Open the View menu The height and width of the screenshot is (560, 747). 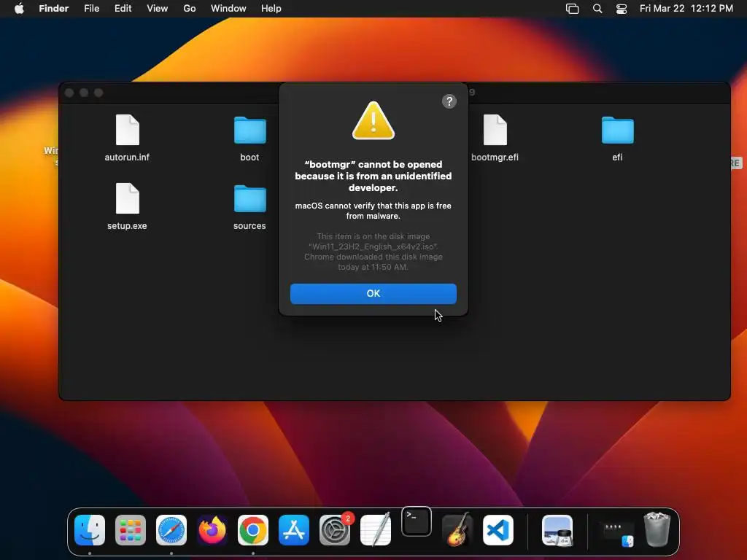[158, 9]
